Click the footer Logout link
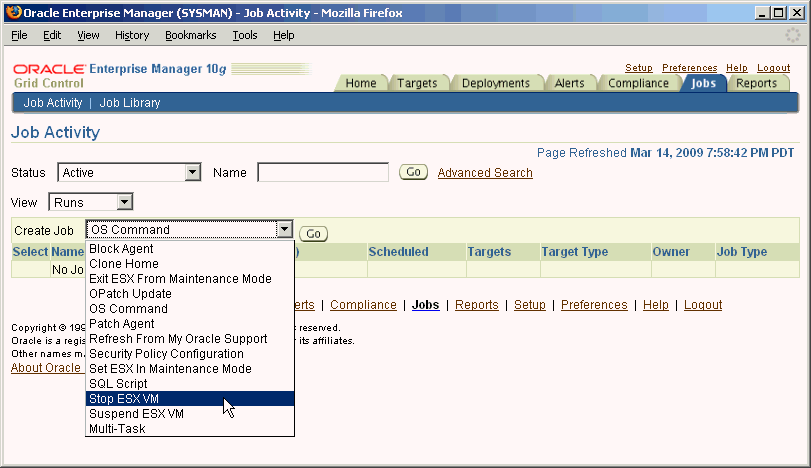Viewport: 811px width, 468px height. tap(702, 305)
